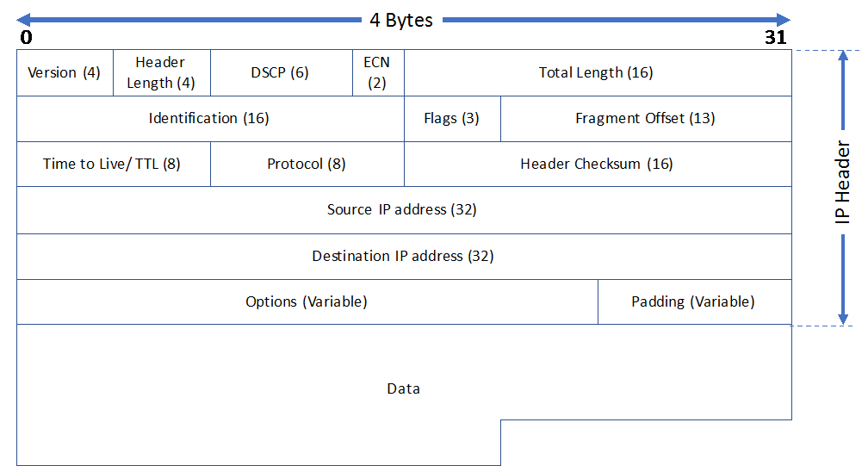Image resolution: width=868 pixels, height=466 pixels.
Task: Select the Identification (16) field row
Action: click(x=209, y=119)
